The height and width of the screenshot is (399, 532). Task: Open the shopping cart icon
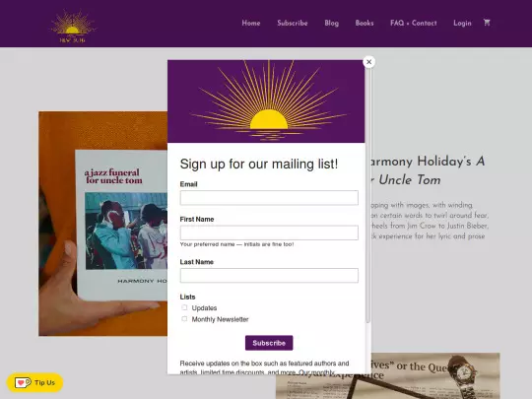(x=487, y=23)
